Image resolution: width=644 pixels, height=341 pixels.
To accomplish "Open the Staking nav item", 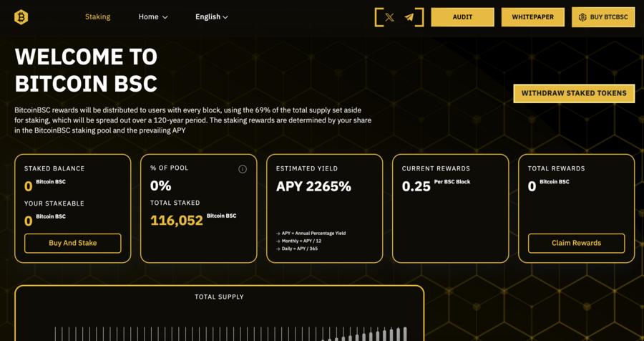I will pyautogui.click(x=98, y=17).
